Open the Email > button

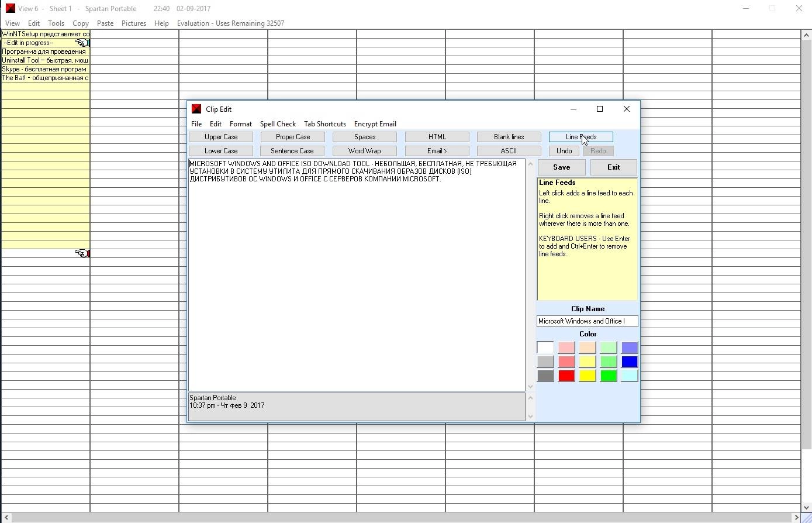(x=437, y=151)
